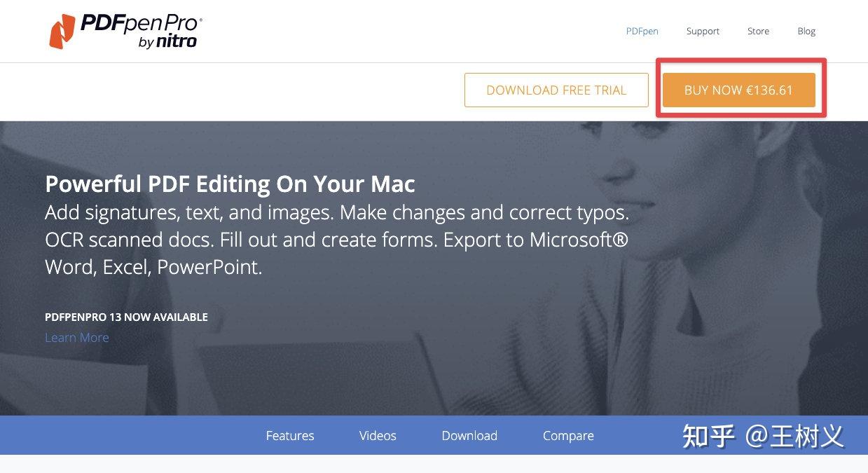Click the 知乎 watermark logo
This screenshot has width=868, height=473.
tap(708, 435)
